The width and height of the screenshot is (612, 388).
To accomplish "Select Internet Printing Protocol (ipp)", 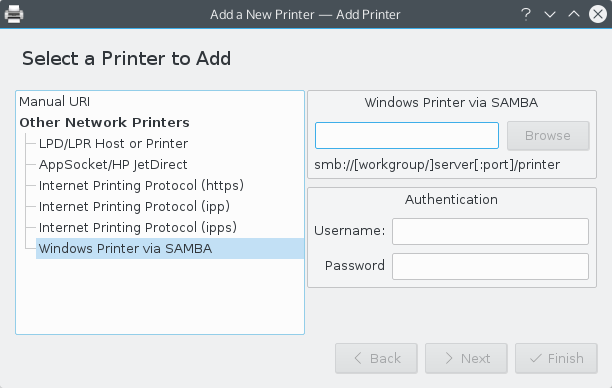I will pyautogui.click(x=134, y=206).
